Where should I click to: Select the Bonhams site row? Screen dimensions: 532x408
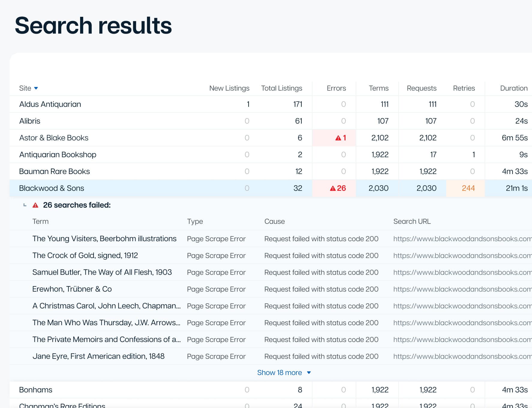click(271, 390)
